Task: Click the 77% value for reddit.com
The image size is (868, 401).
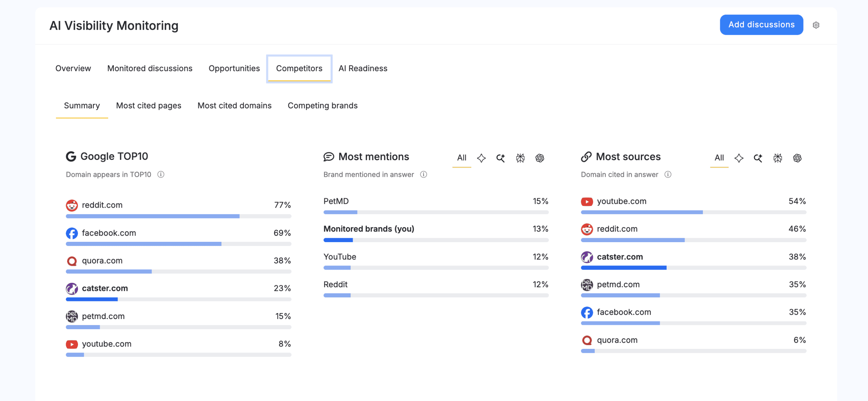Action: (282, 205)
